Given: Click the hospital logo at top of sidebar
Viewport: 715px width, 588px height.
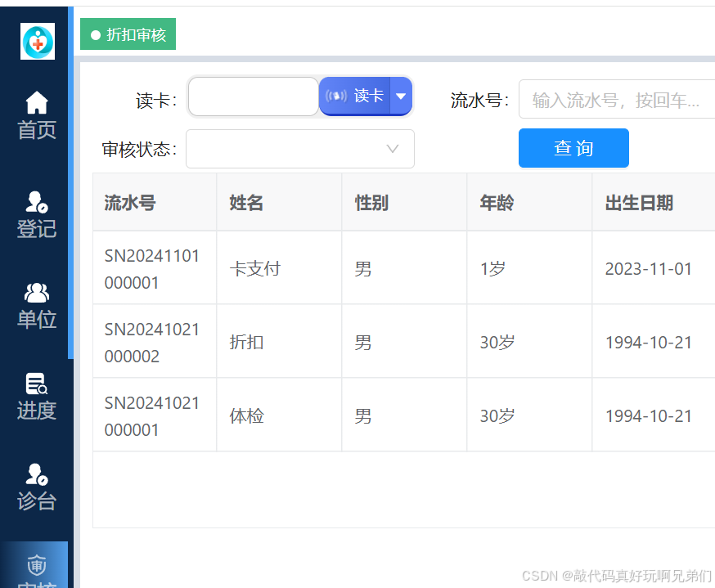Looking at the screenshot, I should 36,41.
